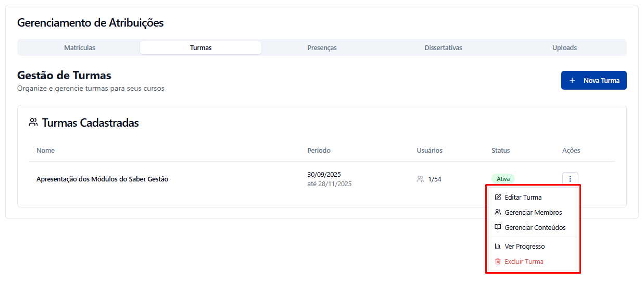Switch to the Matrículas tab

80,47
